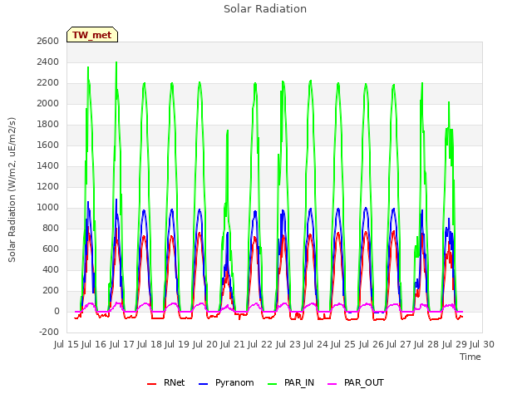The image size is (532, 399).
Task: Click the Jul 23 x-axis tick label
Action: point(288,344)
